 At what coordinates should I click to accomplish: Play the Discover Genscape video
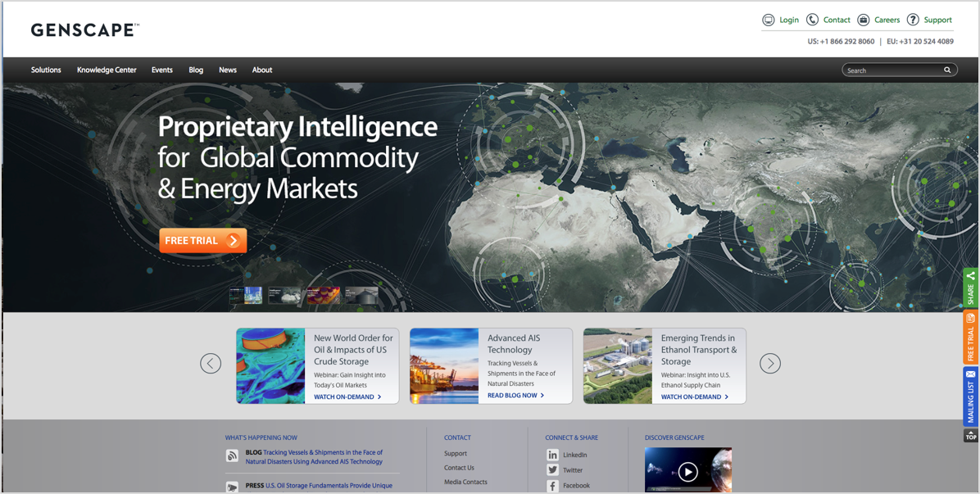687,471
